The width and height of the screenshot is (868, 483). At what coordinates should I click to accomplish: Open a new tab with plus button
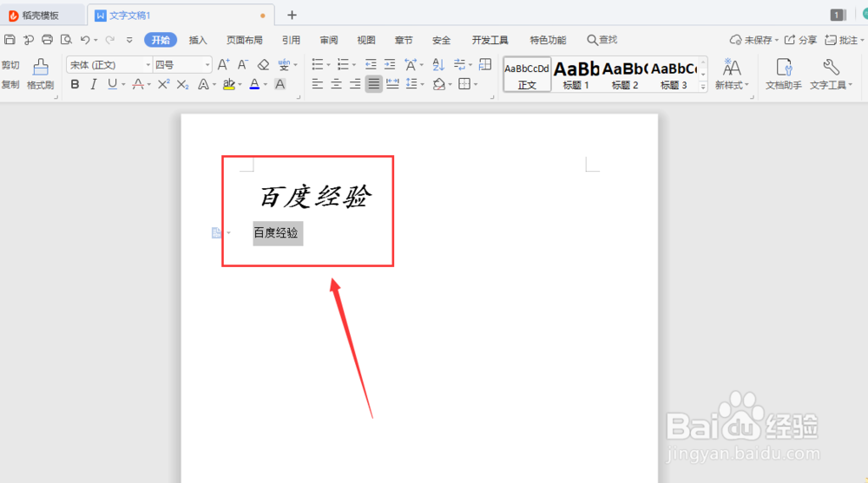click(x=292, y=15)
